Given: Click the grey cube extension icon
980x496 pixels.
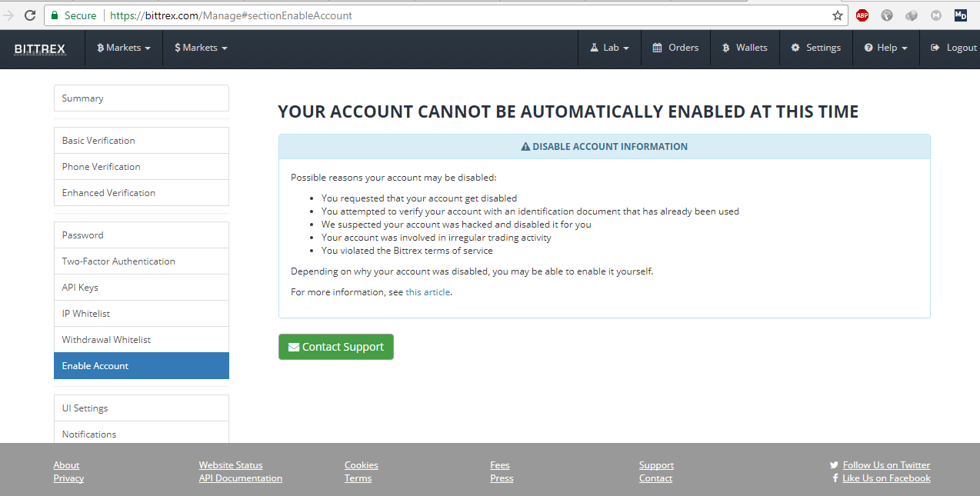Looking at the screenshot, I should [x=912, y=15].
